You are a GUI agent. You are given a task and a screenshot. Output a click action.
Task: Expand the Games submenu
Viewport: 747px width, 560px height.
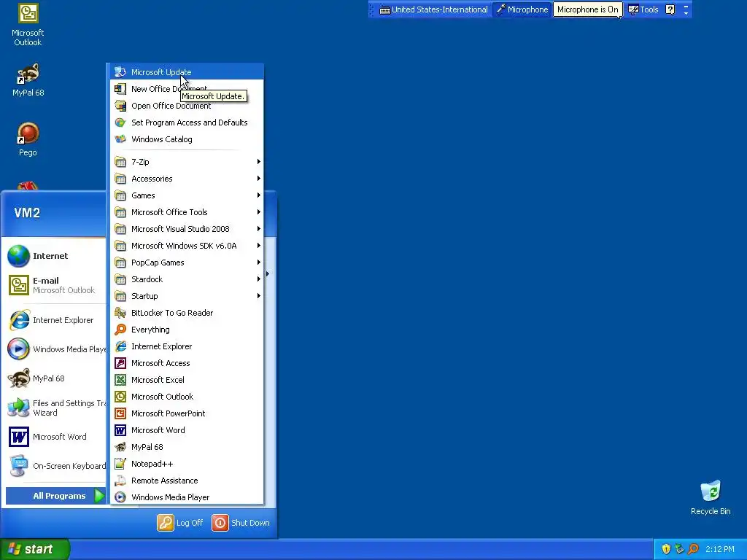tap(187, 195)
